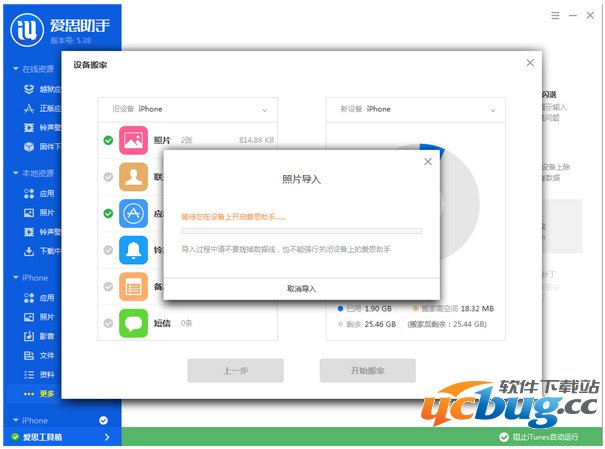
Task: Open 照片 under 本地资源 section
Action: (39, 213)
